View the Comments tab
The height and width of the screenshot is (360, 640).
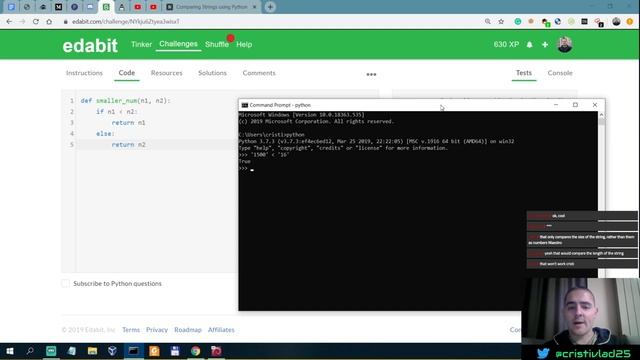pyautogui.click(x=259, y=73)
